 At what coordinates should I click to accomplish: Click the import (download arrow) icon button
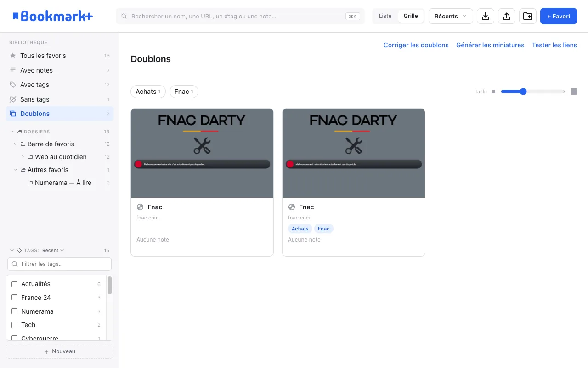486,16
